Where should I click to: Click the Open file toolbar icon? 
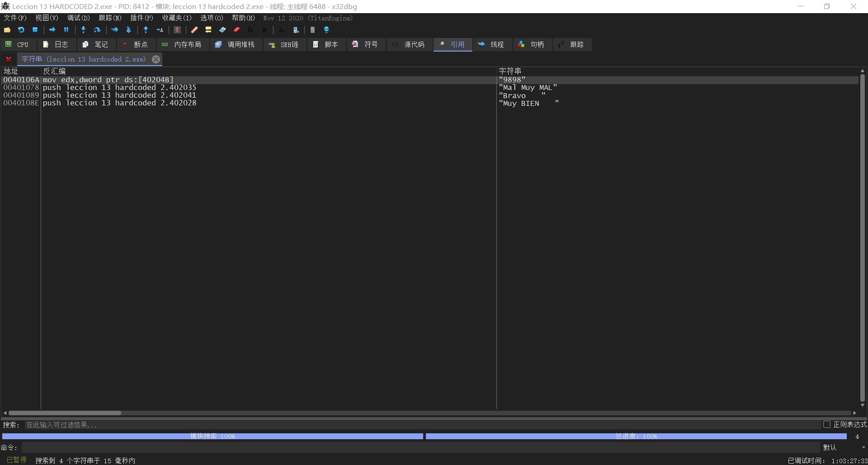(x=7, y=30)
